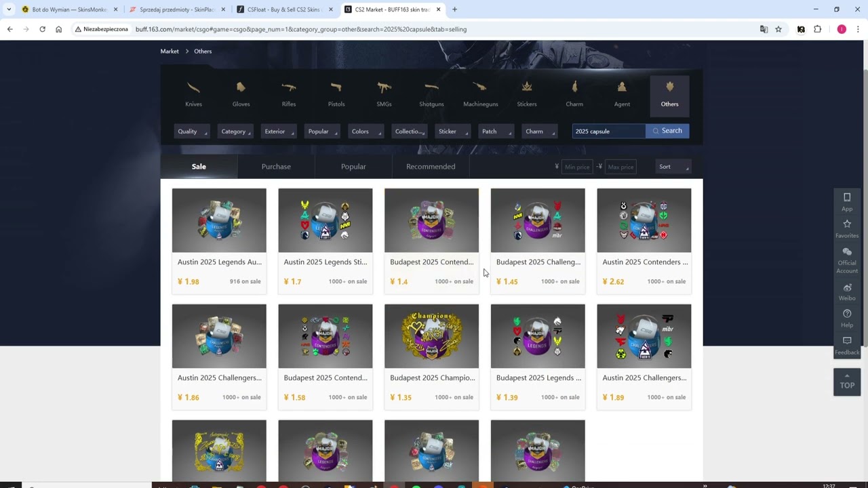Switch to the Purchase tab
This screenshot has height=488, width=868.
point(276,167)
